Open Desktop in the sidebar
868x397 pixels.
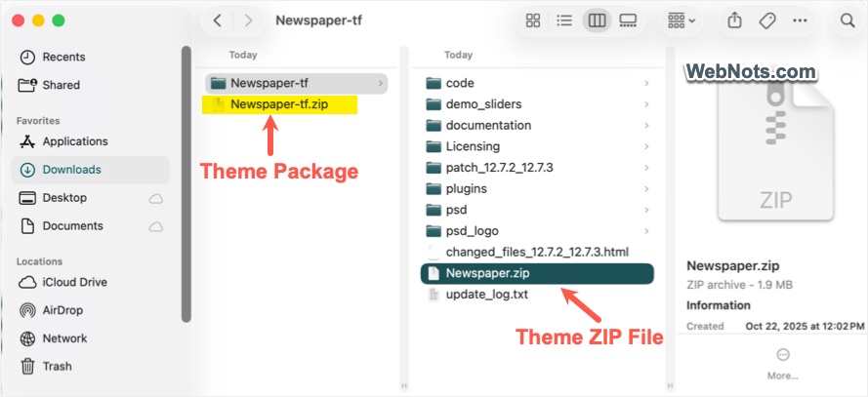coord(91,198)
